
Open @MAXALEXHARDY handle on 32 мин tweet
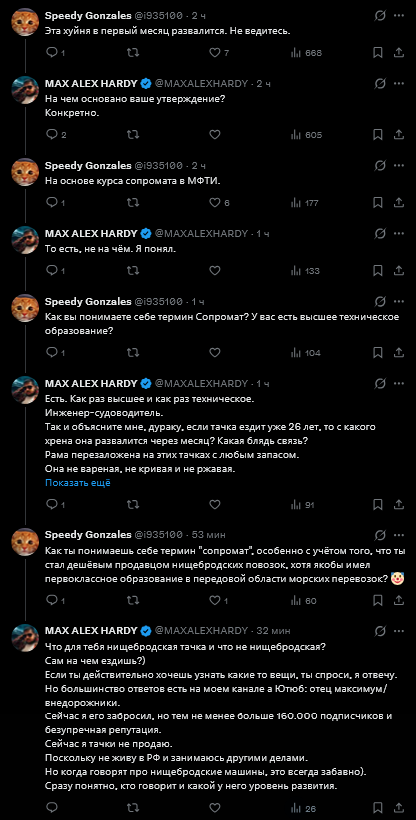(201, 631)
